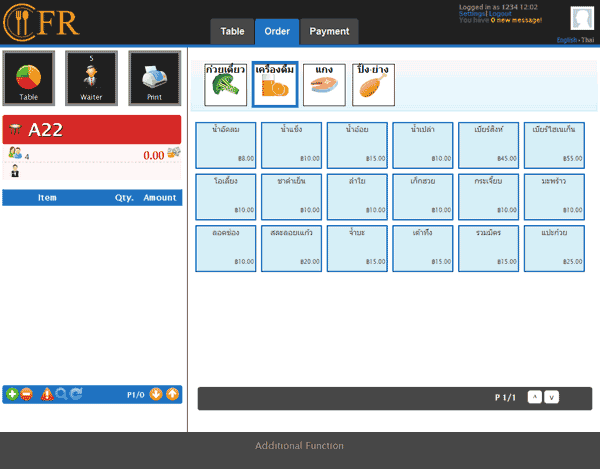
Task: Choose the ปิ้ง-ย่าง grilled category
Action: 371,85
